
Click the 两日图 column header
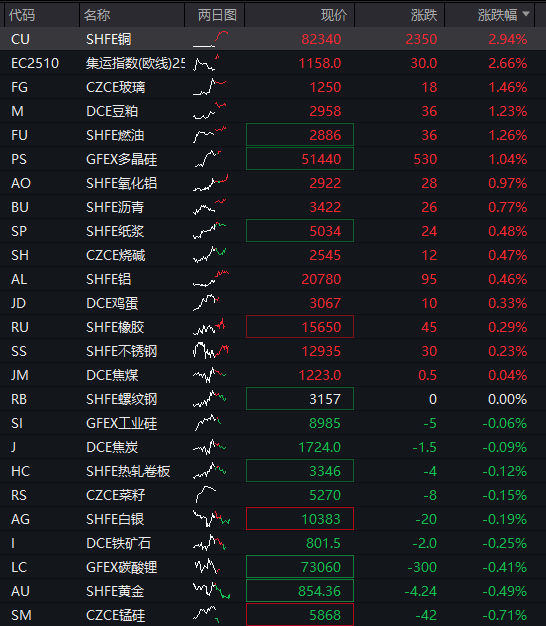tap(217, 15)
